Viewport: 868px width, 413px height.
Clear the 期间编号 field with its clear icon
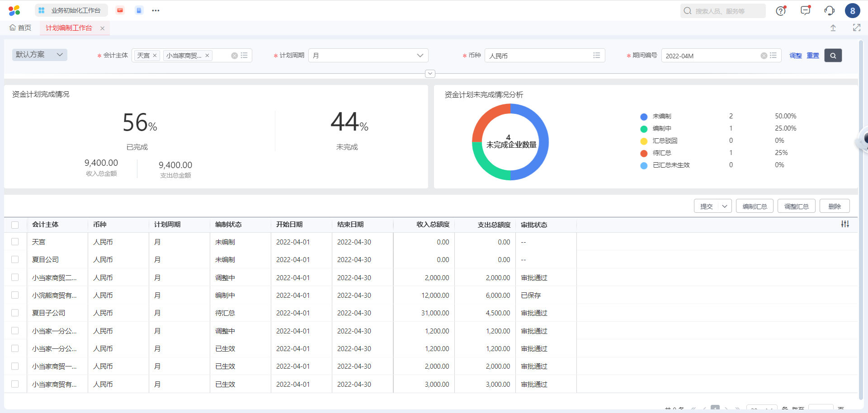click(764, 56)
